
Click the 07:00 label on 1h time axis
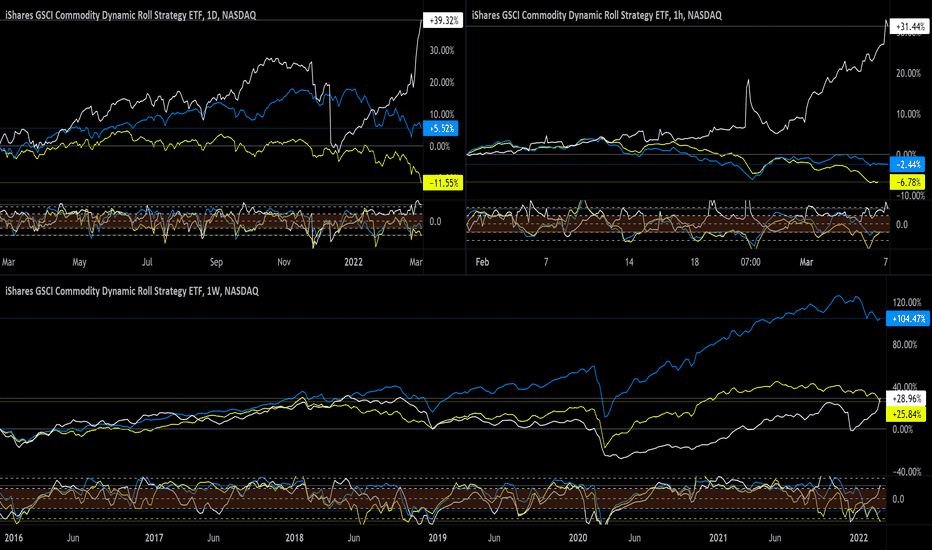coord(750,262)
